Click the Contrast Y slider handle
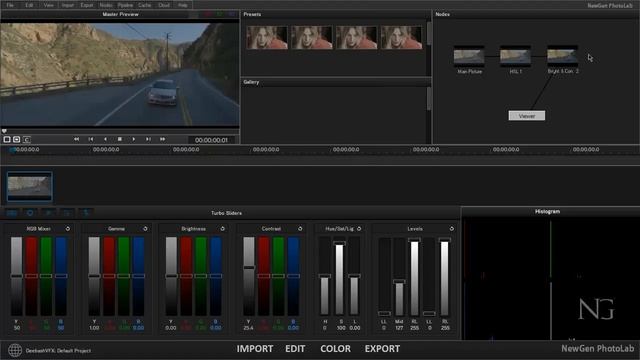This screenshot has height=360, width=640. pyautogui.click(x=249, y=268)
